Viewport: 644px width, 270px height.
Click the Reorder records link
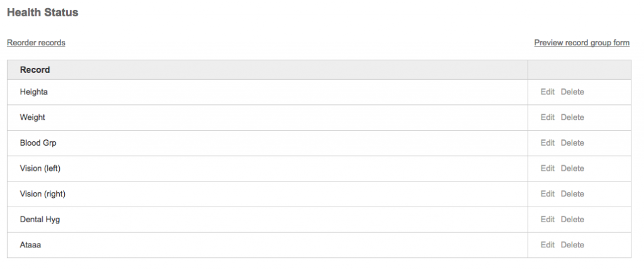coord(36,43)
